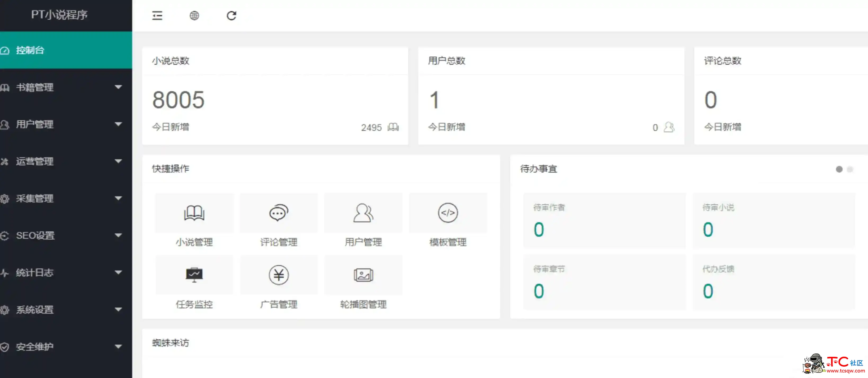Image resolution: width=868 pixels, height=378 pixels.
Task: Click the 轮播图管理 label link
Action: 363,305
